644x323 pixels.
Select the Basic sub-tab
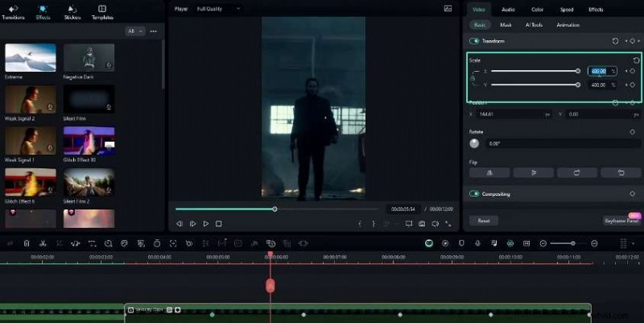(480, 25)
